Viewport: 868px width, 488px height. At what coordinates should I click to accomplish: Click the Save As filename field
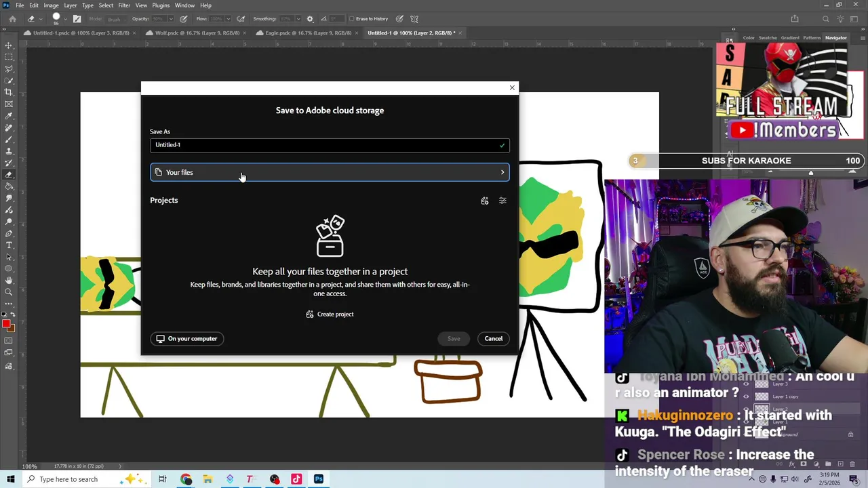click(x=330, y=145)
